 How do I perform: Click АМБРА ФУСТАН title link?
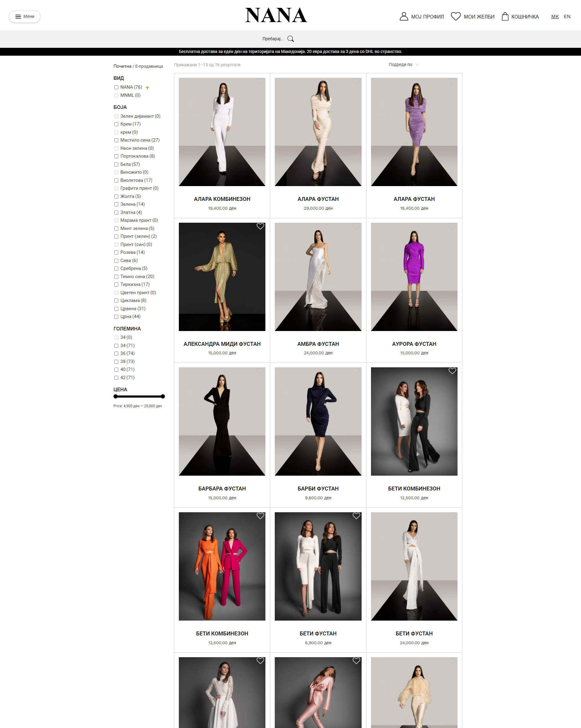pos(318,344)
